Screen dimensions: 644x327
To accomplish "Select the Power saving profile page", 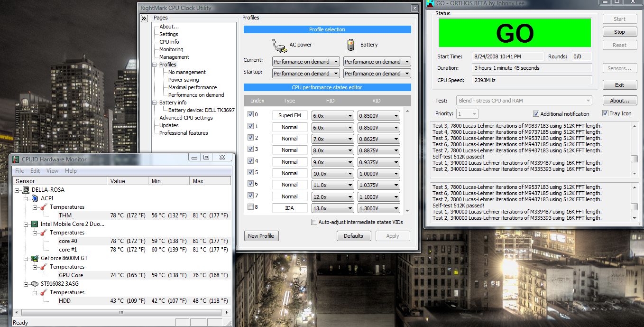I will click(184, 80).
